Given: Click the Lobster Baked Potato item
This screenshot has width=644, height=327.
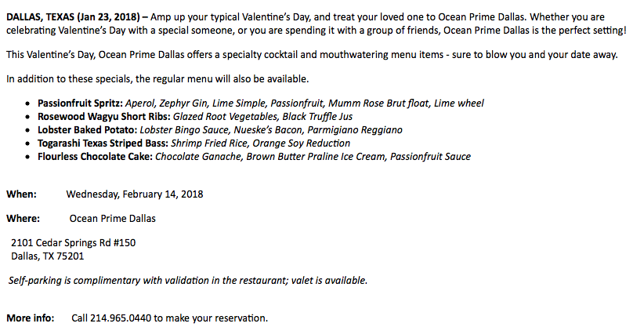Looking at the screenshot, I should point(219,130).
